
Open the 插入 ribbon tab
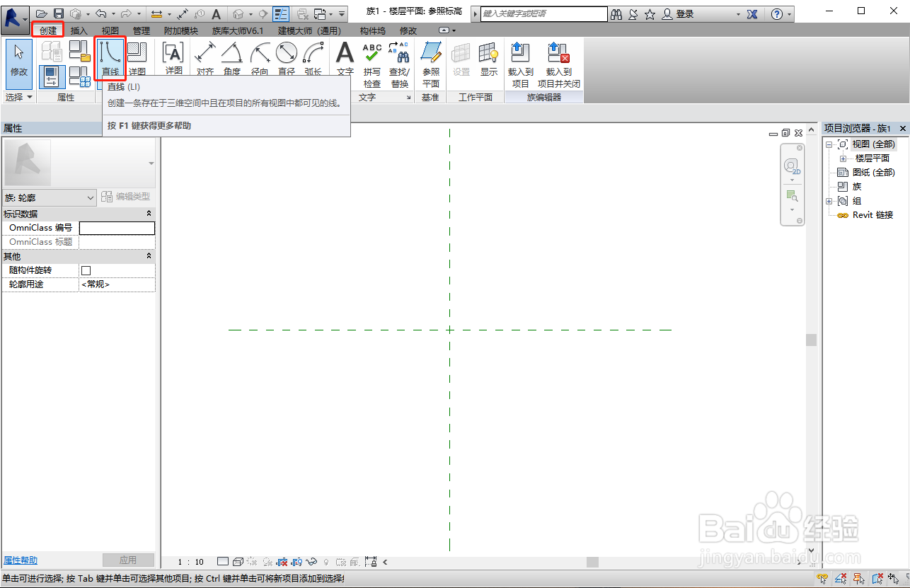click(x=79, y=30)
